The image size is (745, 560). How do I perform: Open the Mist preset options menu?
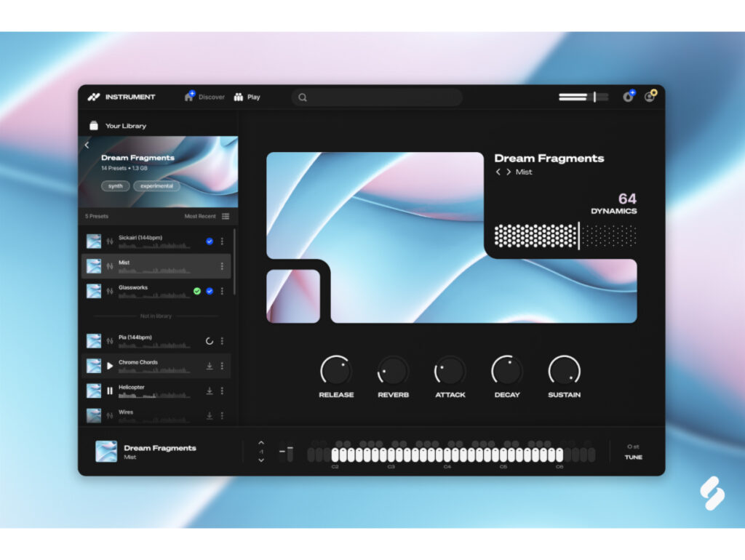[x=222, y=266]
